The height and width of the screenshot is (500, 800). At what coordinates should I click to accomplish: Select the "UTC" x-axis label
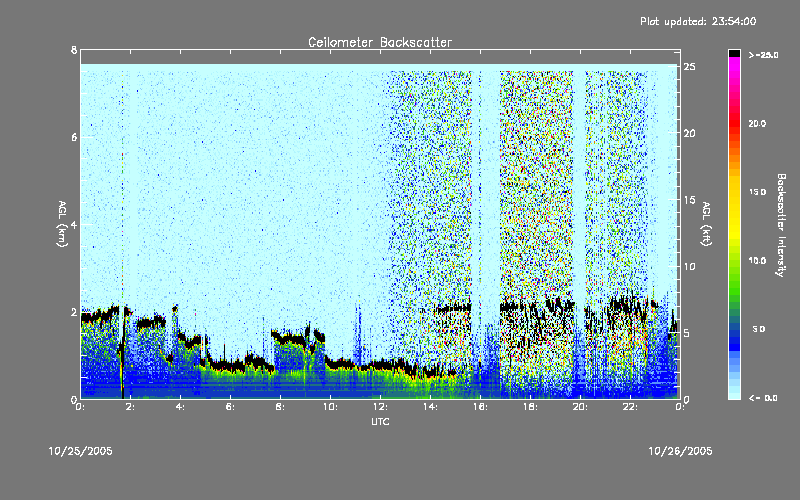[380, 421]
